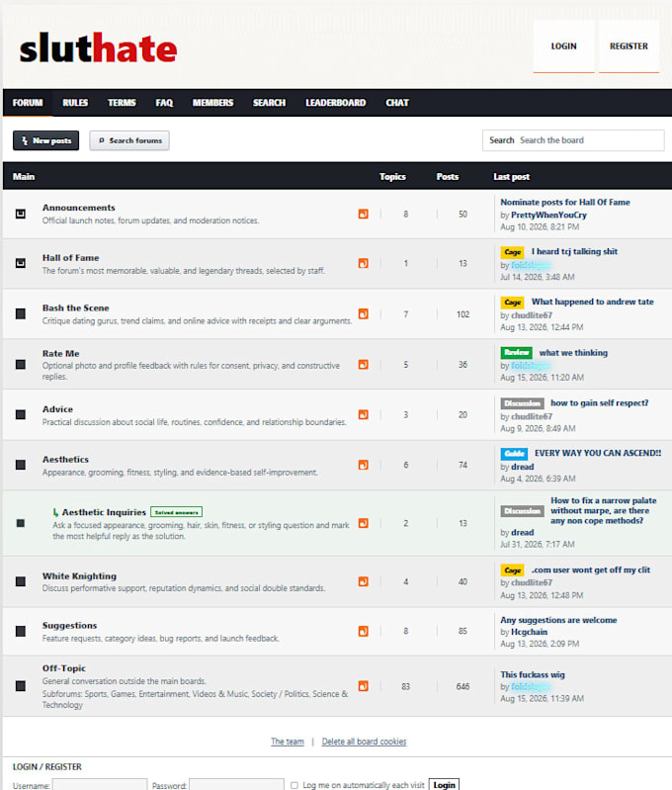Open RSS feed icon for White Knighting
The width and height of the screenshot is (672, 790).
363,581
